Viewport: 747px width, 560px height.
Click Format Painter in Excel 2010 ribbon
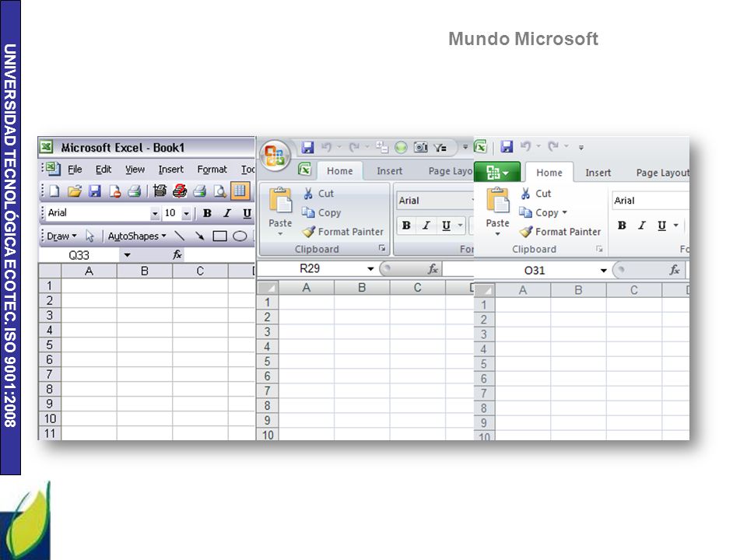tap(560, 232)
